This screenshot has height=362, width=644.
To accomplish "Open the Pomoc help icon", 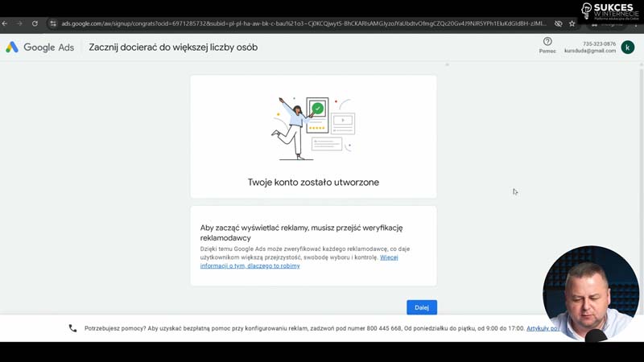I will (547, 42).
